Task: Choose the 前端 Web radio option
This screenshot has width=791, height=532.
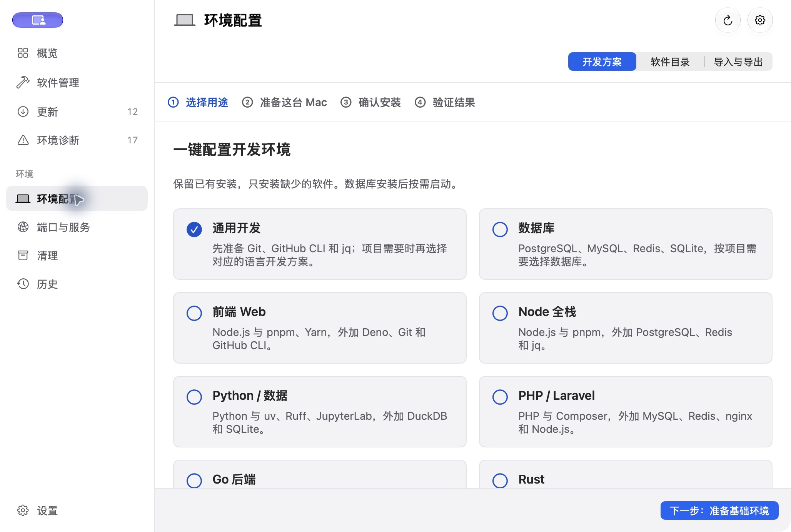Action: point(194,313)
